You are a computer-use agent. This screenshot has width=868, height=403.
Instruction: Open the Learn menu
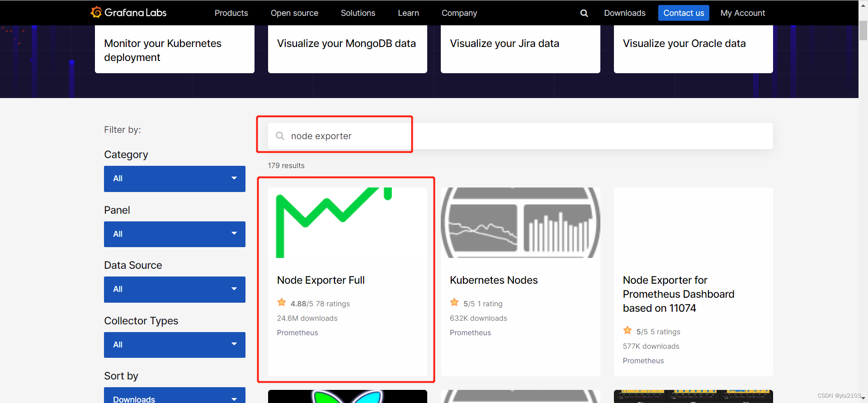408,13
